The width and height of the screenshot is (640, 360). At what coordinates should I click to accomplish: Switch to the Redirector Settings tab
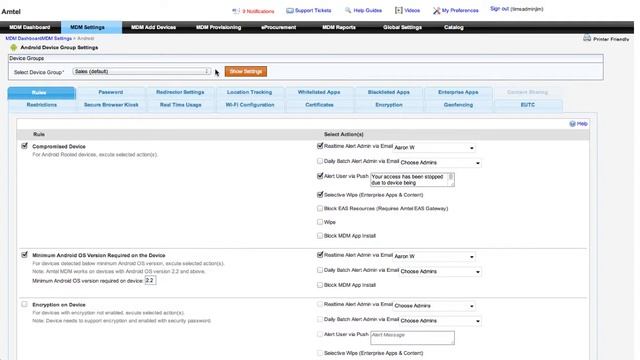point(180,92)
